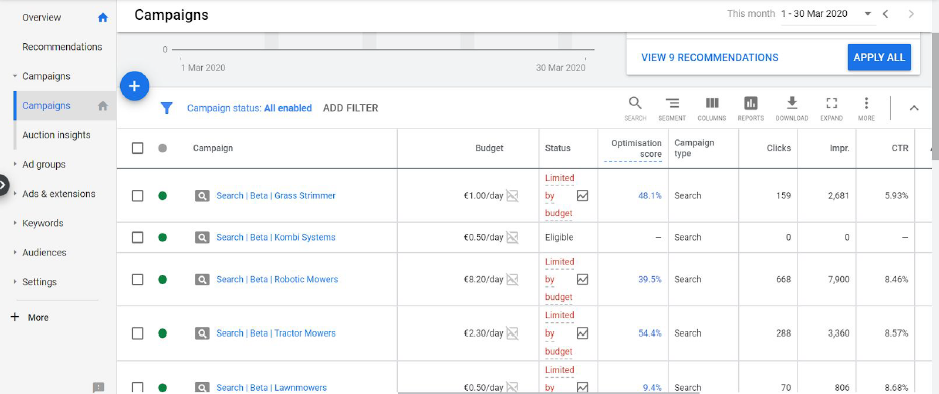The height and width of the screenshot is (394, 939).
Task: Click the home icon next to Overview
Action: click(103, 17)
